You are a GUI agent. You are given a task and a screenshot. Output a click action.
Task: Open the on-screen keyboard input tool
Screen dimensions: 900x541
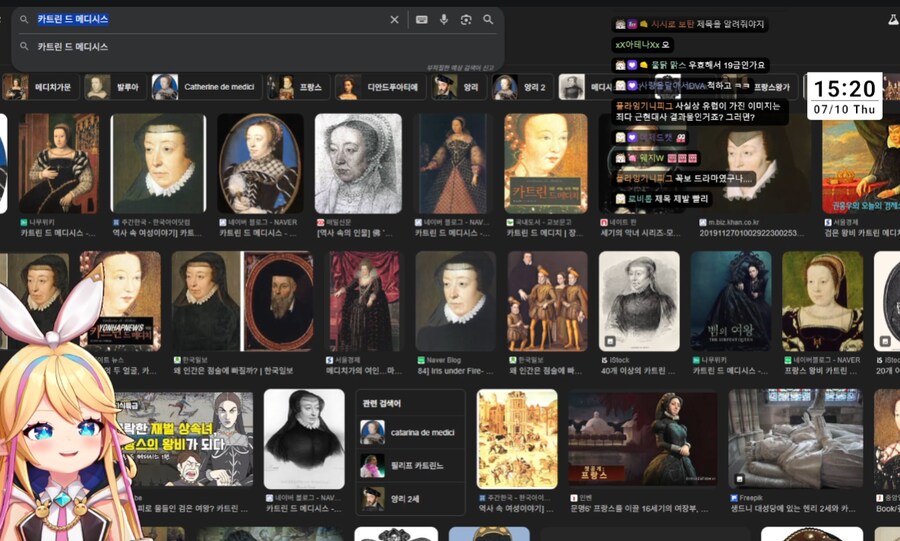tap(421, 20)
